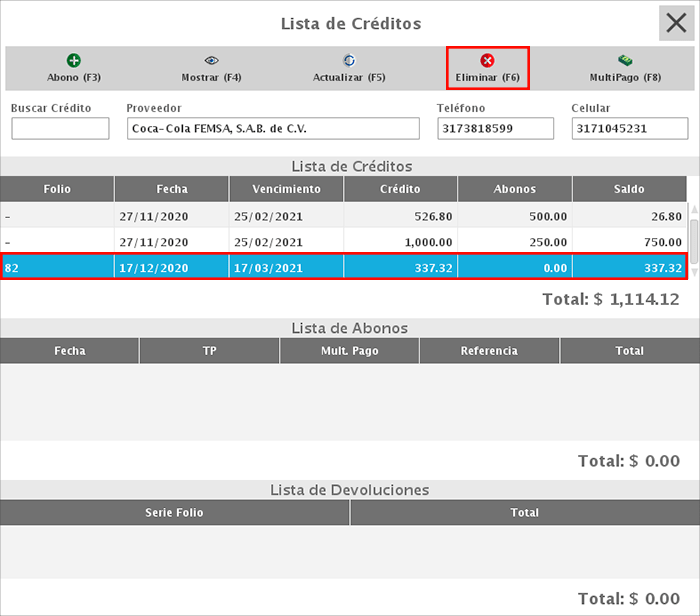The width and height of the screenshot is (700, 616).
Task: Click the Mostrar (F4) eye icon
Action: tap(211, 61)
